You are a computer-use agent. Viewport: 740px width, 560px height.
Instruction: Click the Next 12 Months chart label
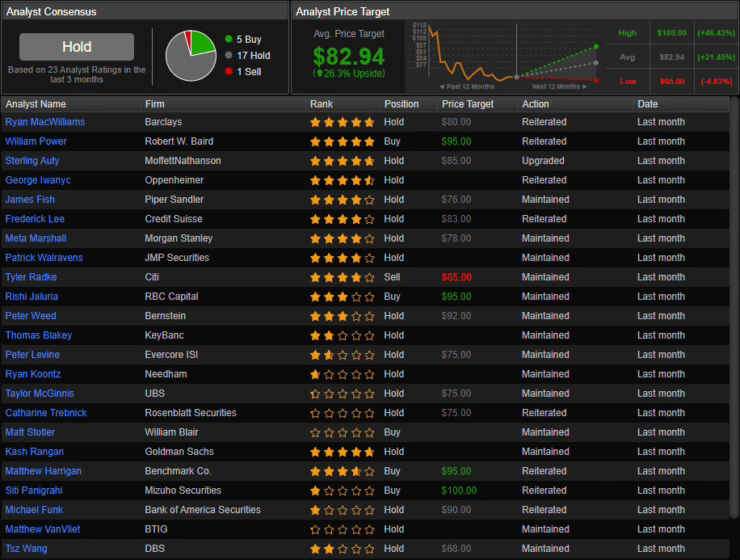tap(560, 86)
